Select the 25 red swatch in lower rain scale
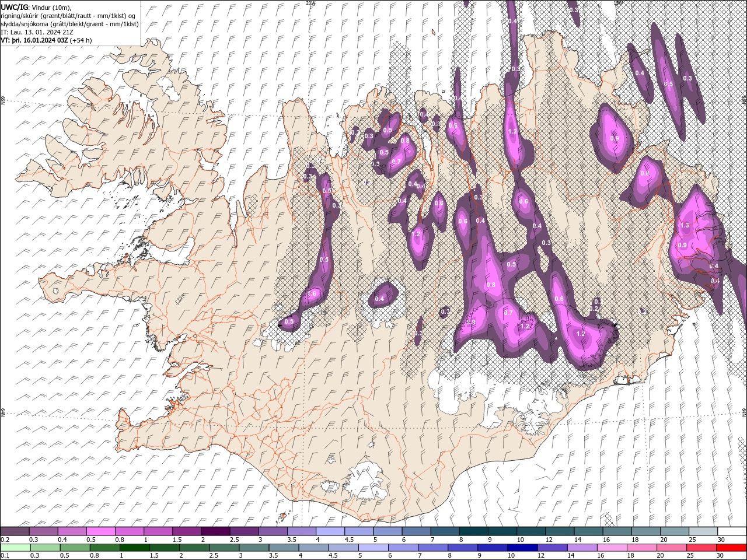 [701, 548]
